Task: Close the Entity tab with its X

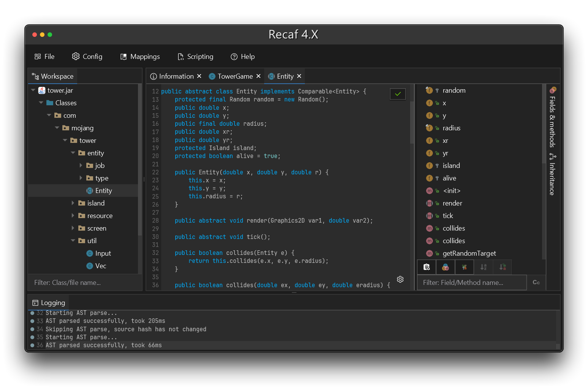Action: pos(299,76)
